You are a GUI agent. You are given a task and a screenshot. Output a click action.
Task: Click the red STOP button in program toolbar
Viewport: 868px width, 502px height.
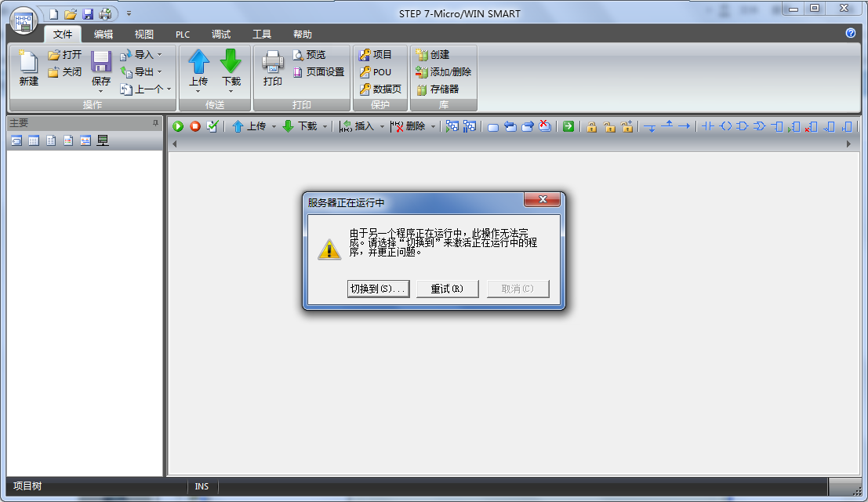click(x=195, y=126)
